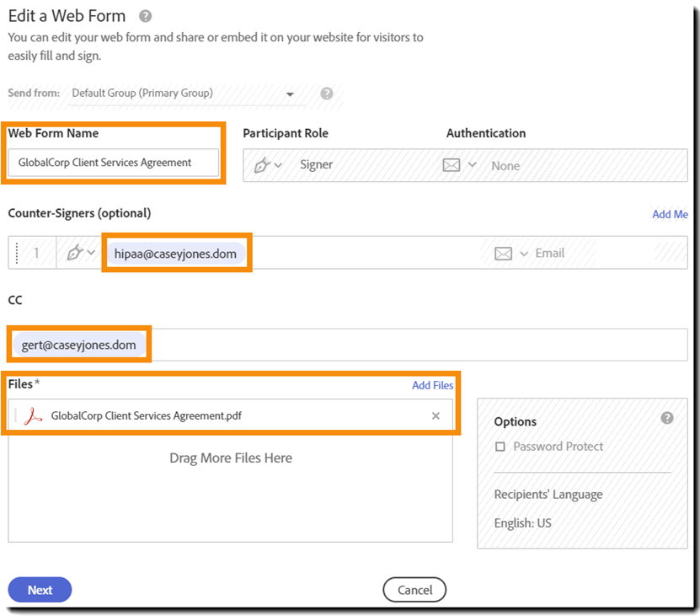Click the Add Me link
700x616 pixels.
pyautogui.click(x=670, y=214)
